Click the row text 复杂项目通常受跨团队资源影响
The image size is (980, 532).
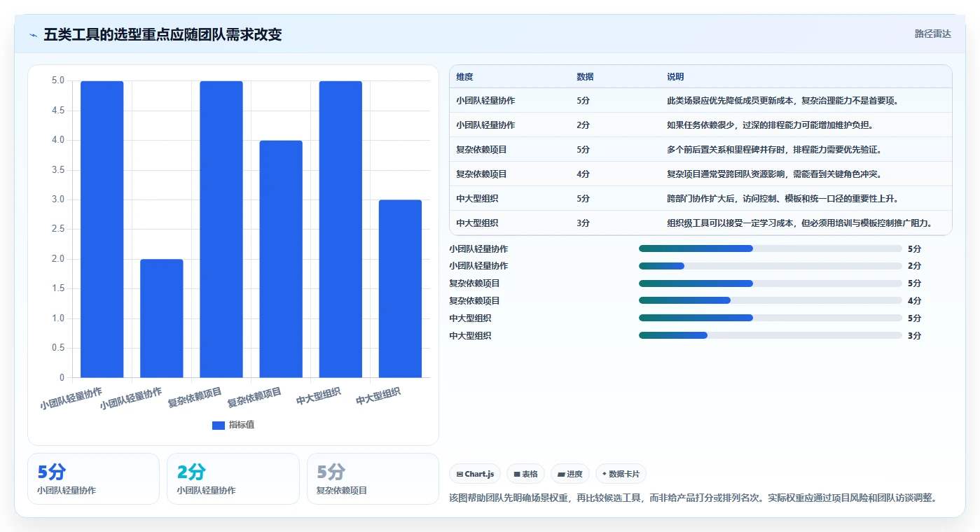tap(726, 174)
